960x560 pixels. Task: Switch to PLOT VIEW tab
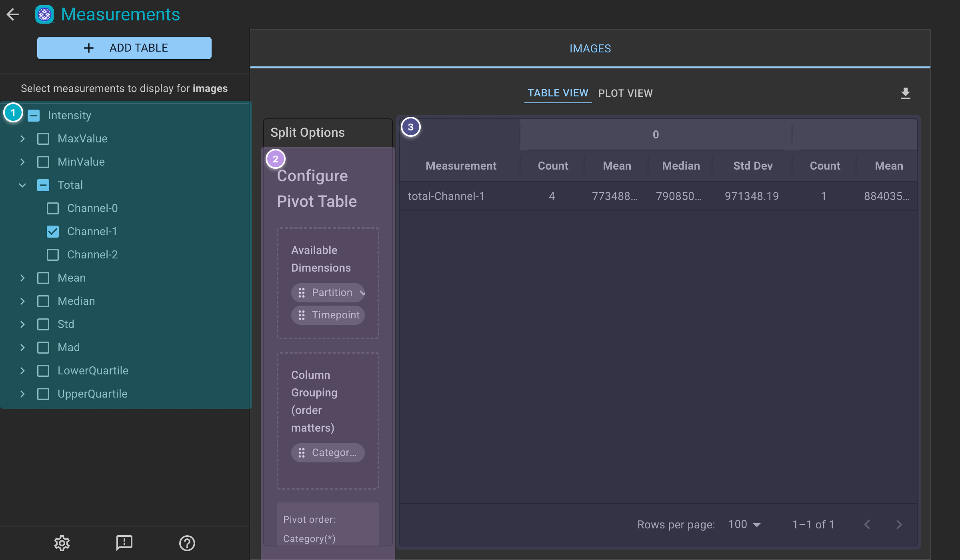(625, 93)
